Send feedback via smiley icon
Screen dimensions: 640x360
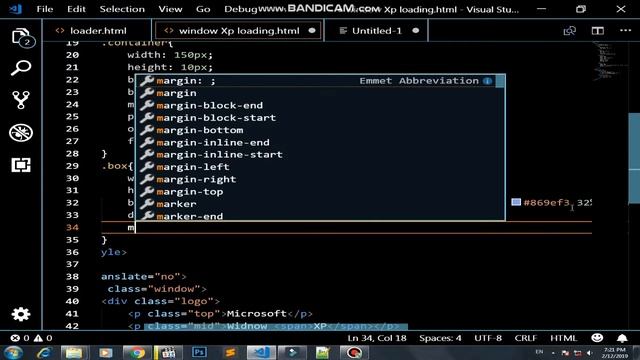597,338
